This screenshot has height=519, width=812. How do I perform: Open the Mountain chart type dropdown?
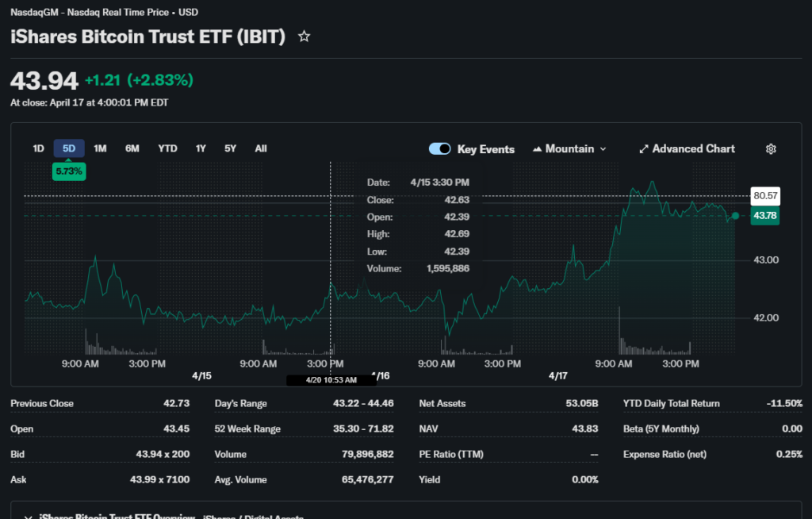[x=569, y=149]
